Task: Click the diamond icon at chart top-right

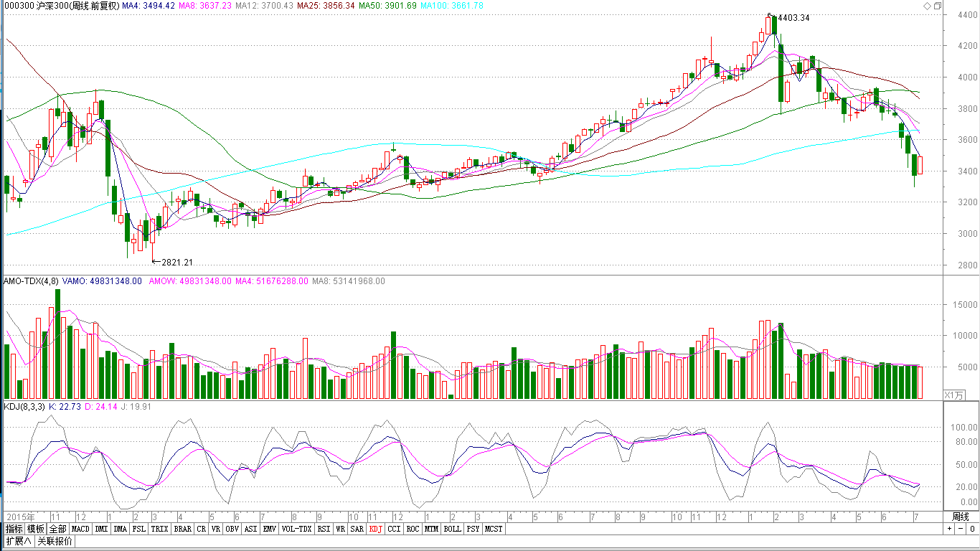Action: click(x=926, y=6)
